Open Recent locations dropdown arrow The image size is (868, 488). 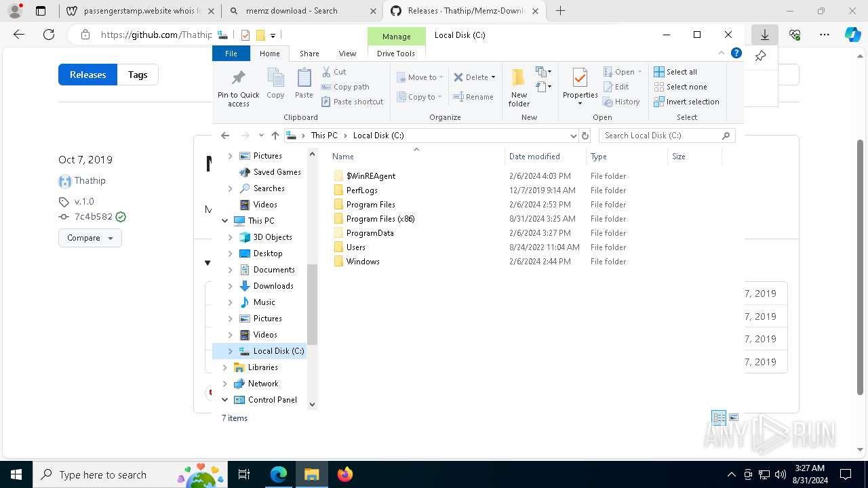tap(261, 136)
